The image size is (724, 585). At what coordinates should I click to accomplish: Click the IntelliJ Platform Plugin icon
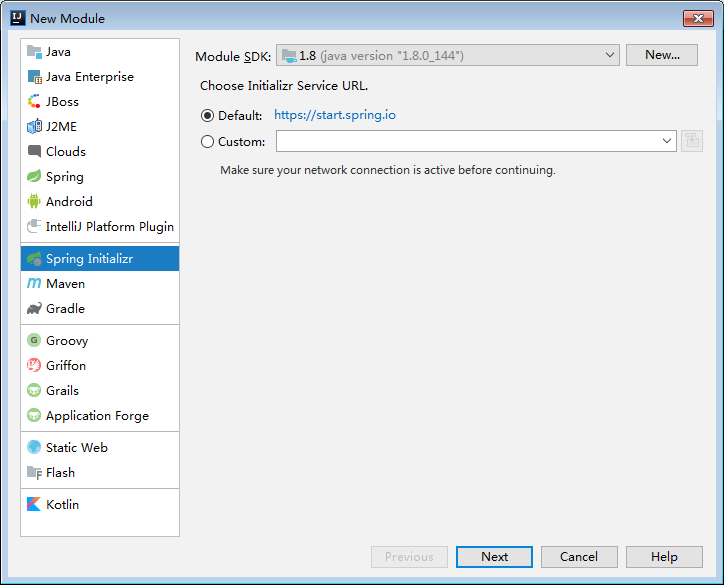(x=34, y=226)
